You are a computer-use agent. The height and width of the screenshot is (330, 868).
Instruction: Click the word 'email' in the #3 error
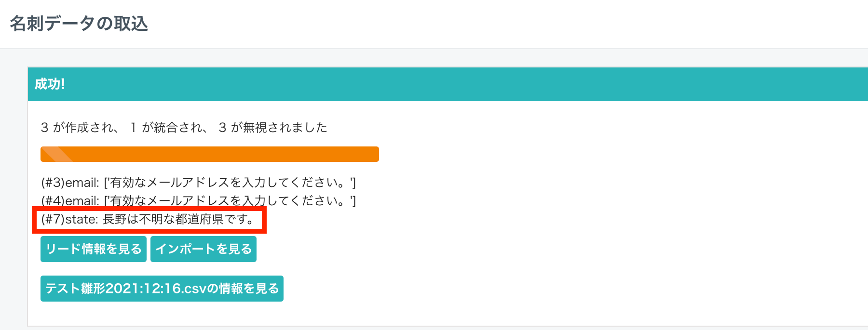pos(81,183)
